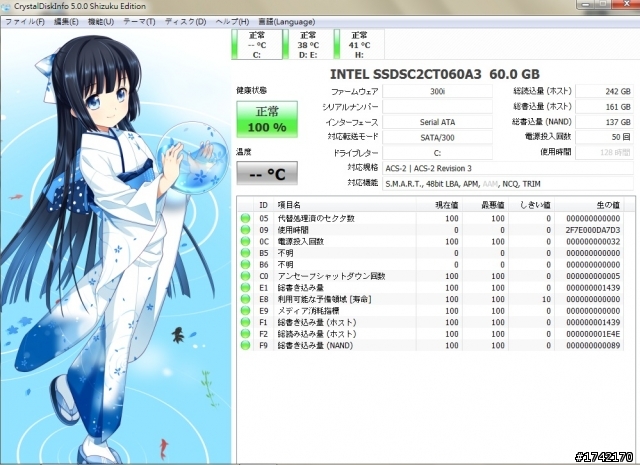Open the ディスク(D) menu

tap(185, 22)
